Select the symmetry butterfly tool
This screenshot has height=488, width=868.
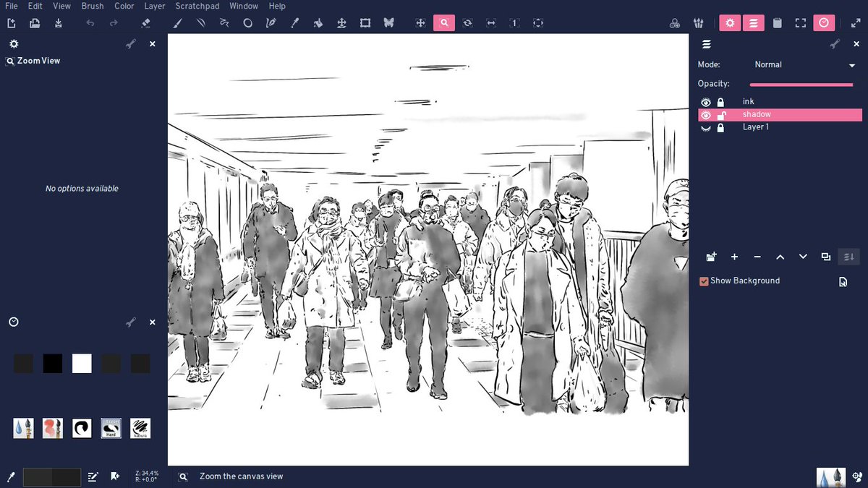[388, 23]
